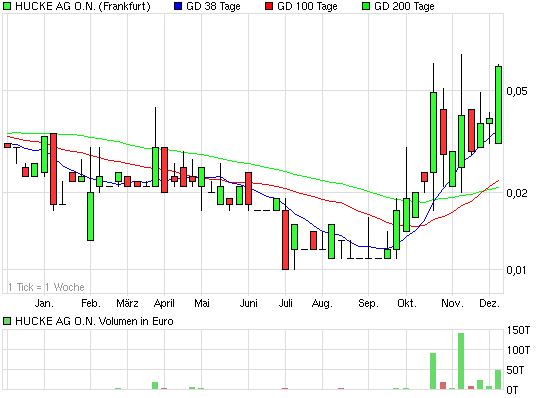The image size is (545, 398).
Task: Click the red GD 100 Tage legend swatch
Action: click(x=269, y=6)
